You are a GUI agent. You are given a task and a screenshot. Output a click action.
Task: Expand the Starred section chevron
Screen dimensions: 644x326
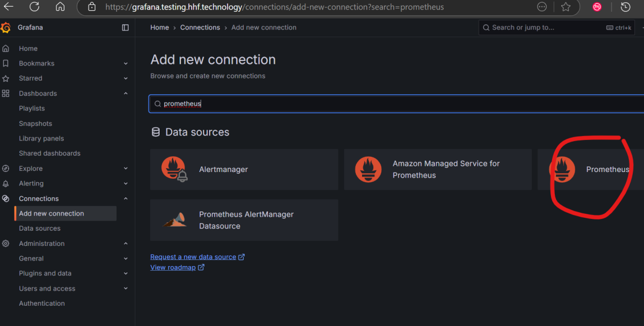coord(126,78)
